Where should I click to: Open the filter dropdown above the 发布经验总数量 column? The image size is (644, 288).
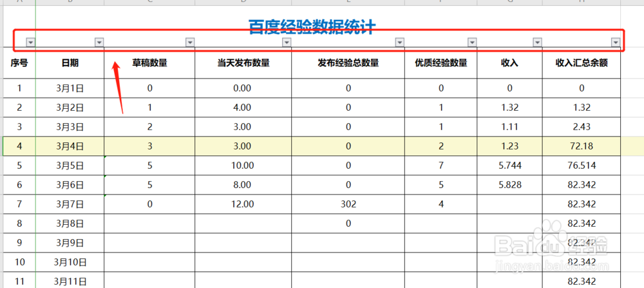pyautogui.click(x=400, y=42)
